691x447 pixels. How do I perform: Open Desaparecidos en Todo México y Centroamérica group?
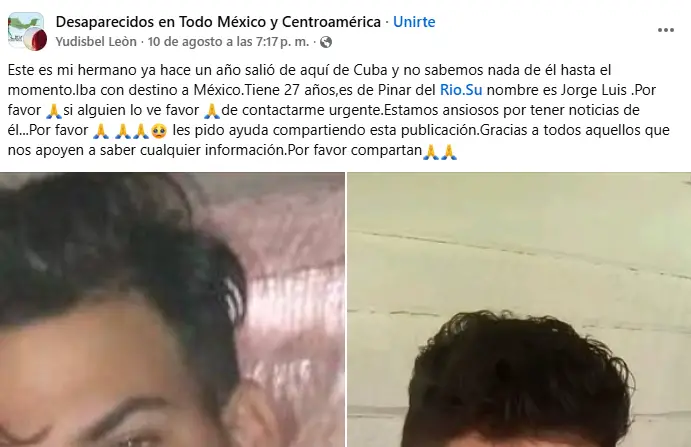[218, 22]
